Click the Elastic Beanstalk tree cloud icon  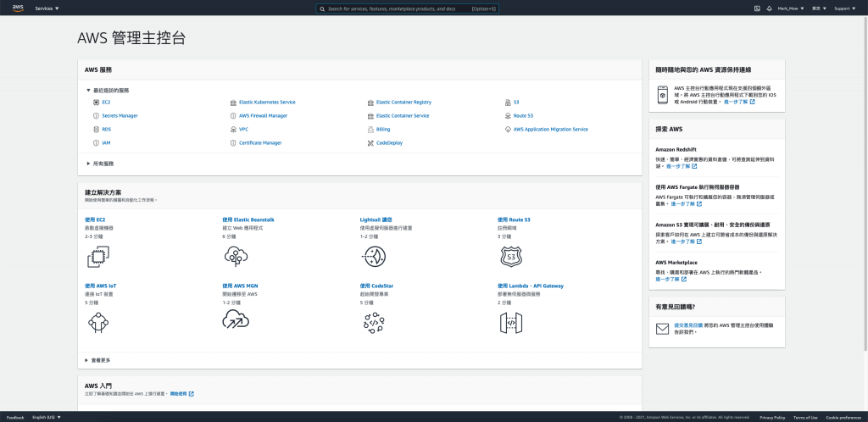[x=236, y=257]
